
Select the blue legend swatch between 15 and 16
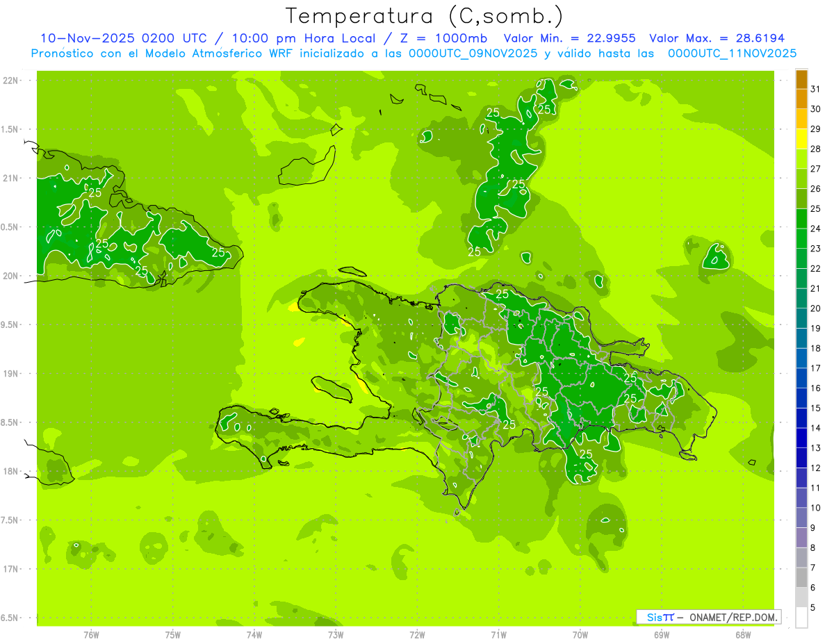801,398
